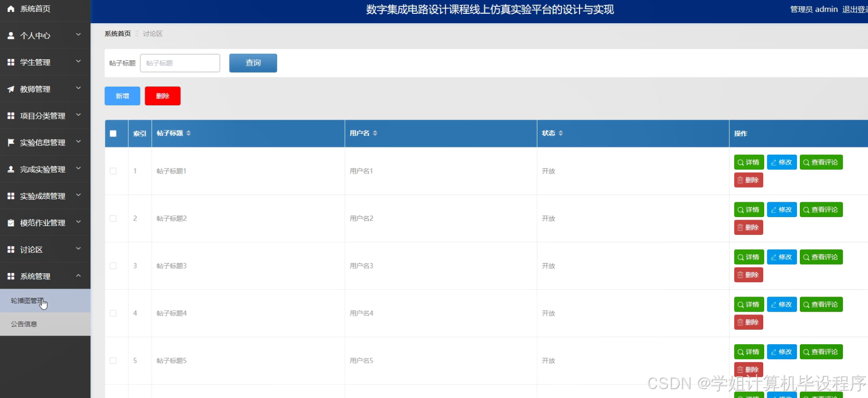Click 修改 for 帖子标题2 row
Image resolution: width=868 pixels, height=398 pixels.
[x=782, y=210]
